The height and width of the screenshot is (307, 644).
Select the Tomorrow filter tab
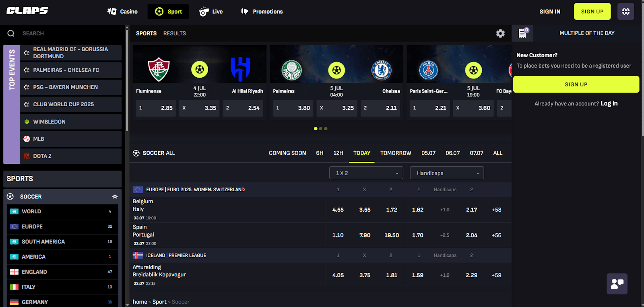(396, 153)
